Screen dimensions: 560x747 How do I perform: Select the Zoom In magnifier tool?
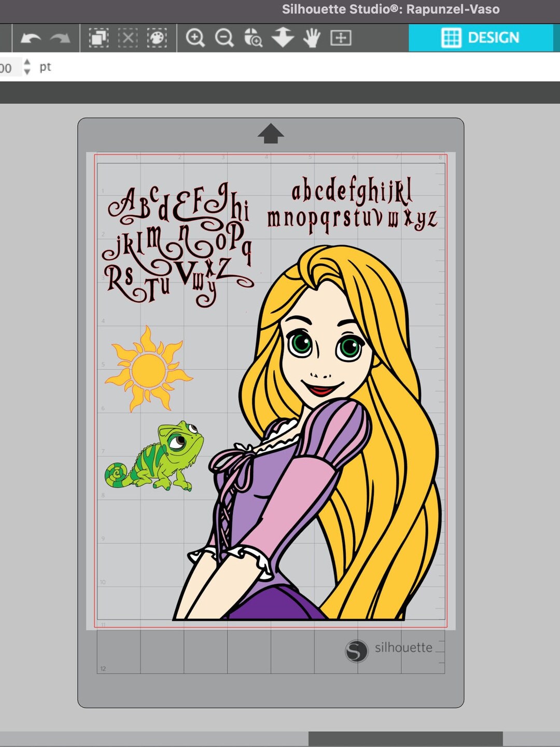pyautogui.click(x=195, y=37)
